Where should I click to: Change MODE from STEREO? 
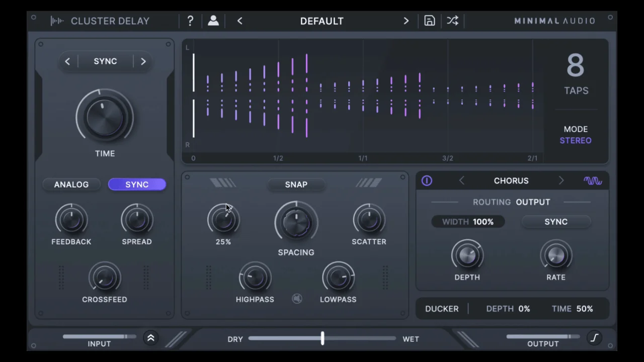576,140
